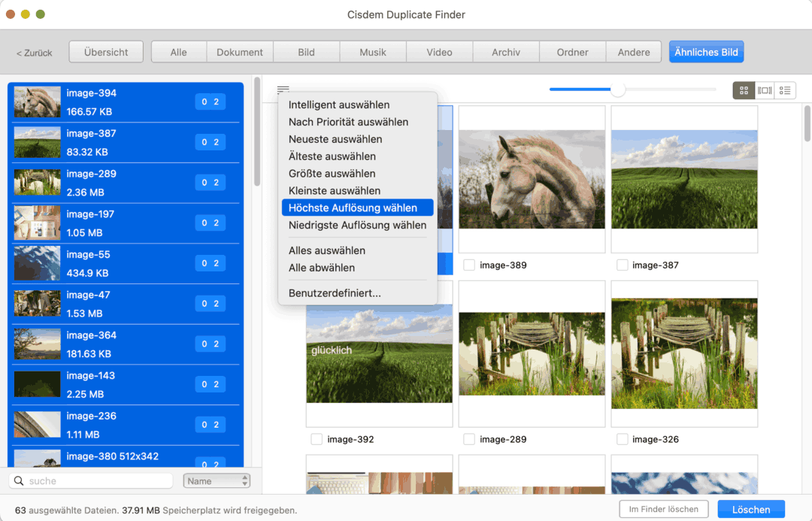Go back with Zurück
Image resolution: width=812 pixels, height=521 pixels.
coord(34,53)
